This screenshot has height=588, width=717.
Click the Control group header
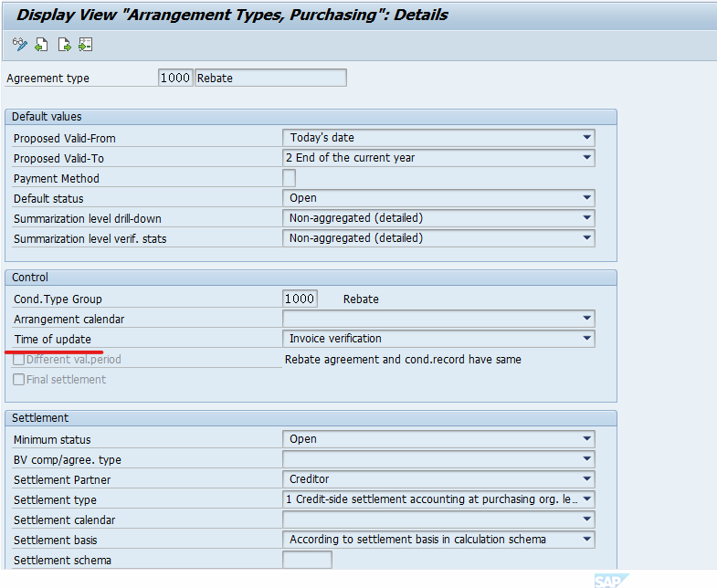click(311, 278)
